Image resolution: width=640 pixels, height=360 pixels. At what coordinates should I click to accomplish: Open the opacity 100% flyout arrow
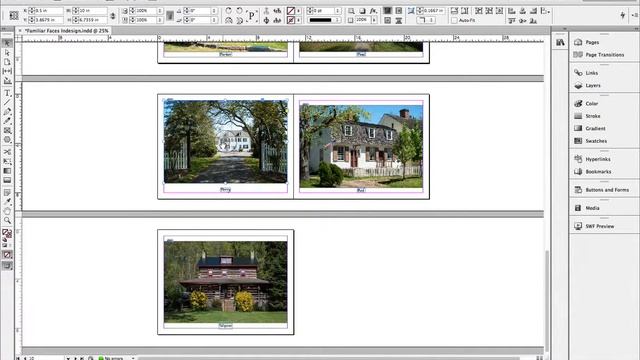(x=374, y=20)
